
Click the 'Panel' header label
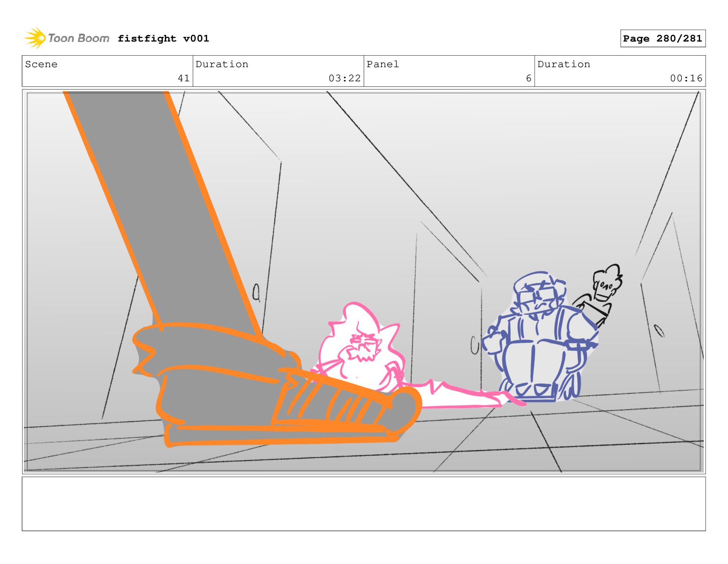tap(383, 64)
